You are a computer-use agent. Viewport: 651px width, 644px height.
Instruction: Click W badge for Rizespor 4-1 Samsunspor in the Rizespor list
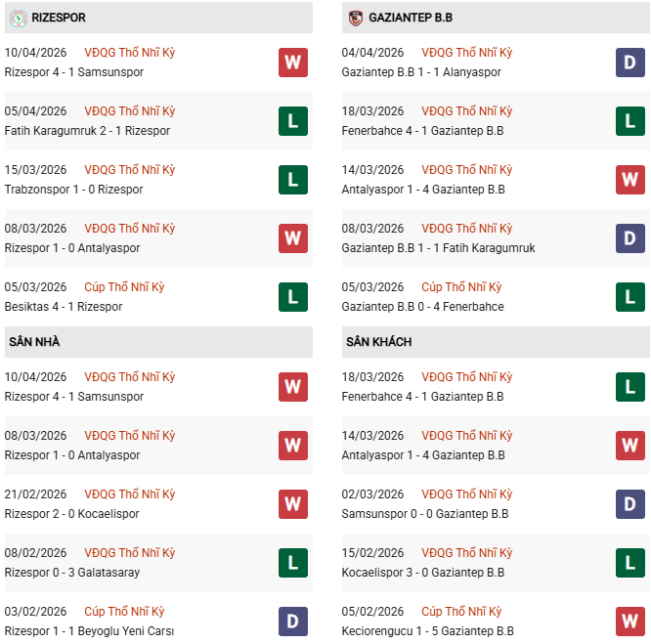(x=292, y=63)
